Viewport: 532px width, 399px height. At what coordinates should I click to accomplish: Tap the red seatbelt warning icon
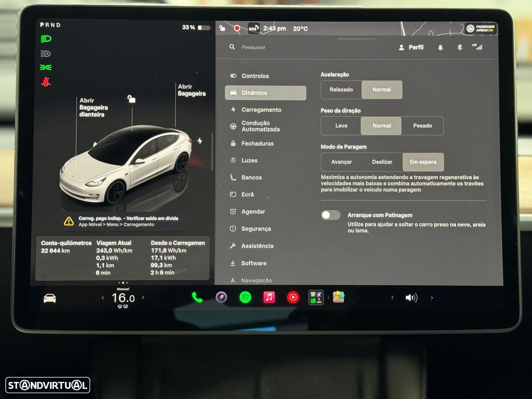coord(46,81)
